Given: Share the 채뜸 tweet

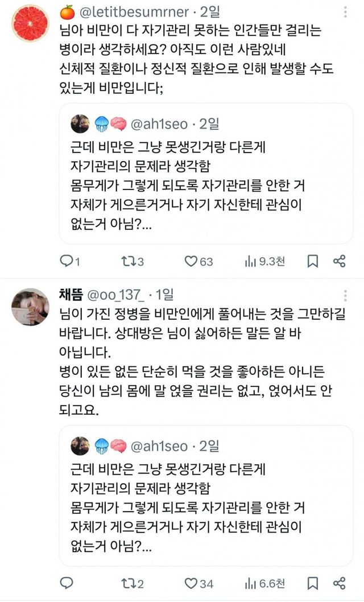Looking at the screenshot, I should 340,583.
